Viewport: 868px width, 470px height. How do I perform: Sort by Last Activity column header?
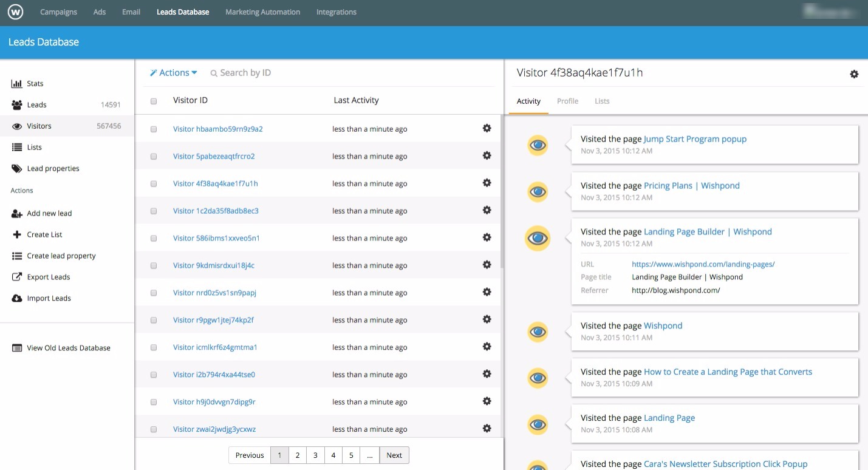(356, 100)
